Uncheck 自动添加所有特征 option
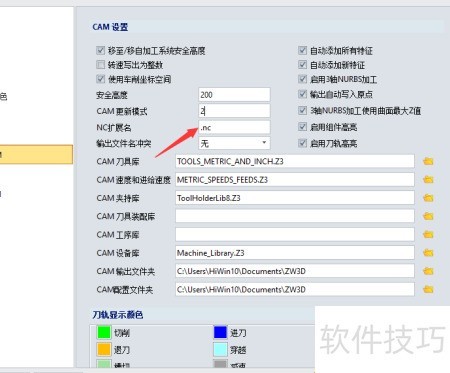This screenshot has width=450, height=373. pos(302,50)
